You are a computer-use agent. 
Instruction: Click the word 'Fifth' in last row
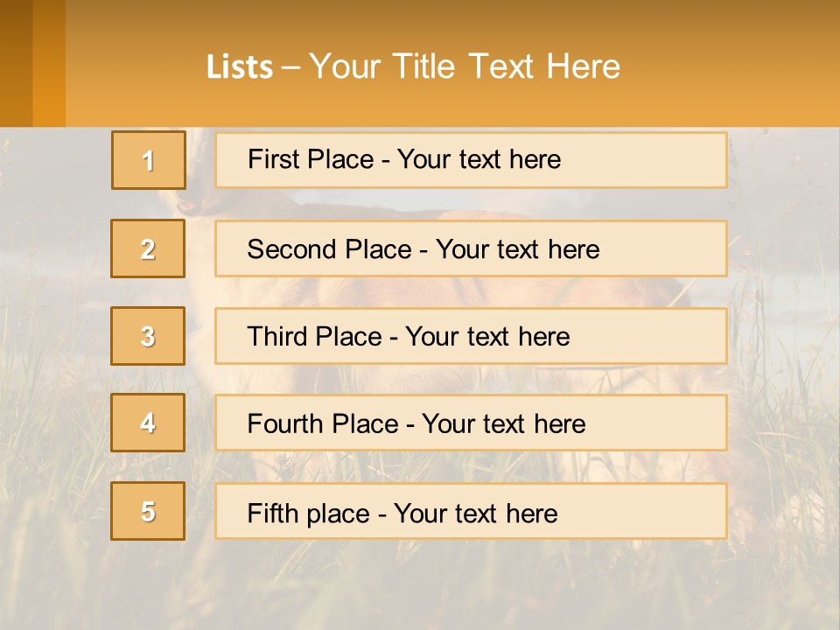[x=271, y=513]
